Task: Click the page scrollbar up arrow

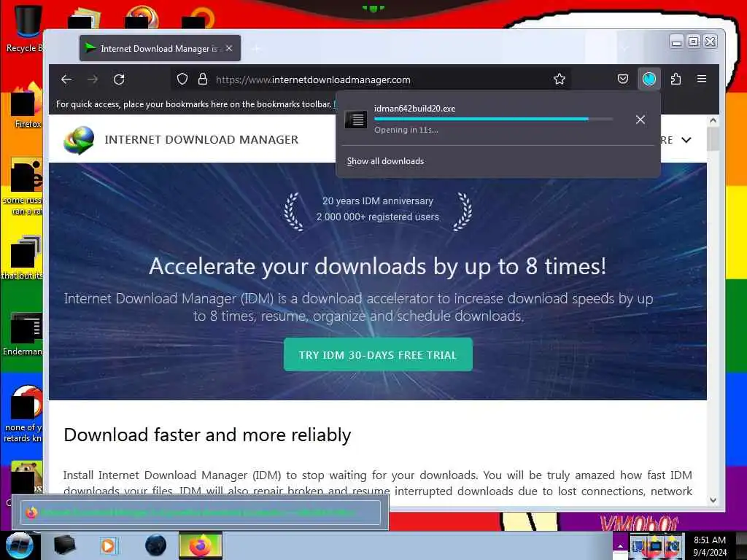Action: click(713, 120)
